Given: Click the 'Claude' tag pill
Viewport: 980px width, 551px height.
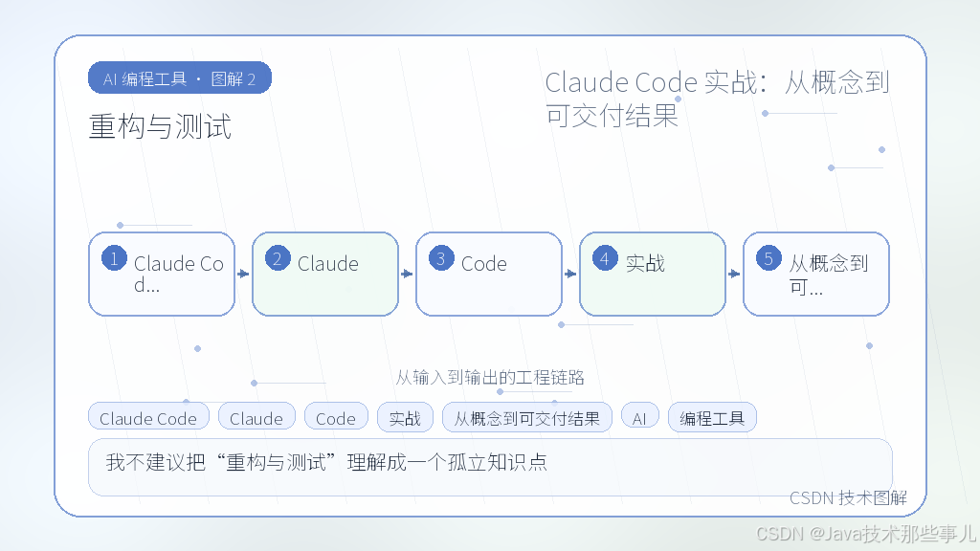Looking at the screenshot, I should click(x=256, y=417).
